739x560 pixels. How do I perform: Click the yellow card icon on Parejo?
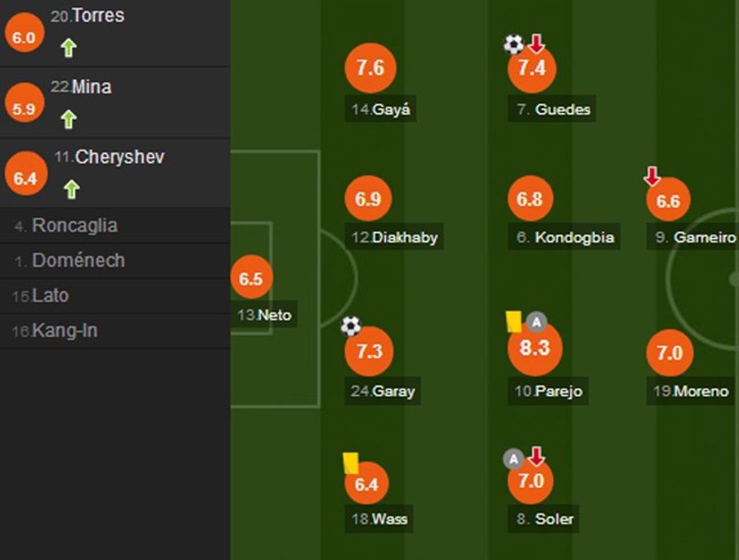coord(514,322)
